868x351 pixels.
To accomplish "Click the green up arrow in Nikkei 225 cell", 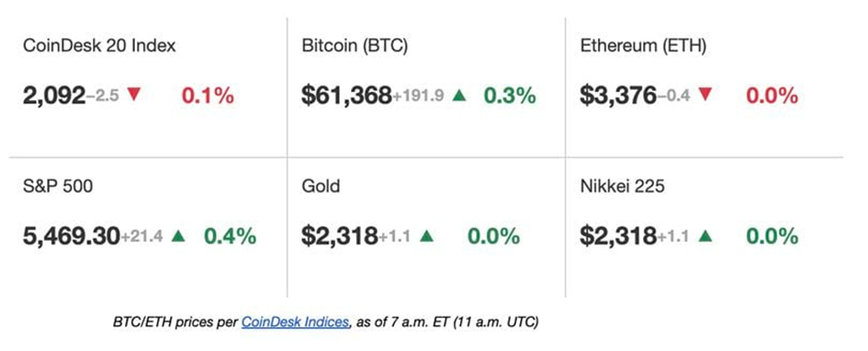I will click(x=705, y=236).
